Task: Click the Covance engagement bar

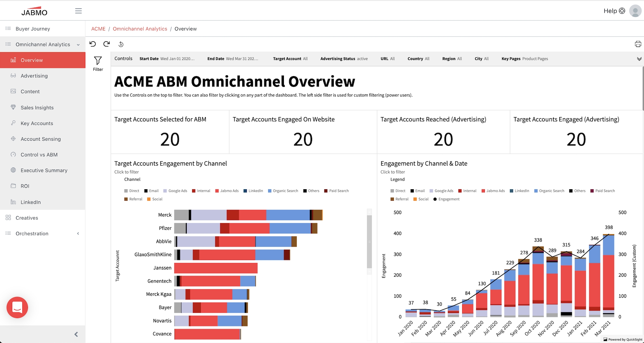Action: [207, 334]
